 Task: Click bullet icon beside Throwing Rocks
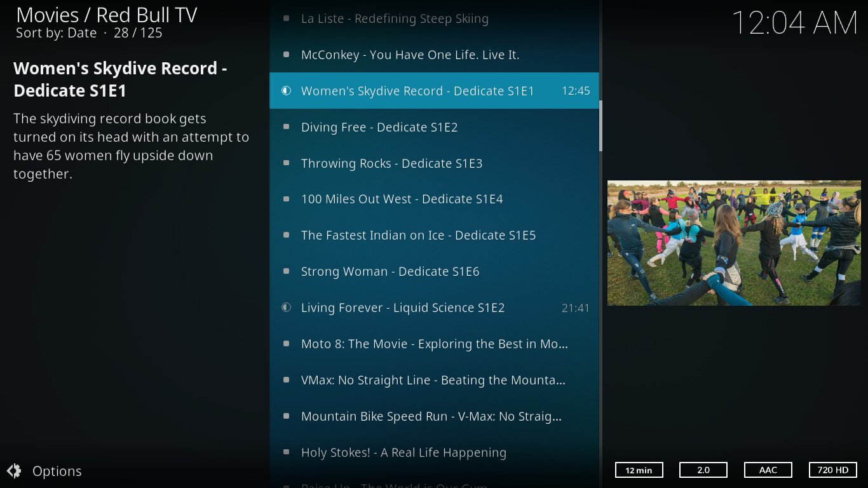pyautogui.click(x=287, y=163)
